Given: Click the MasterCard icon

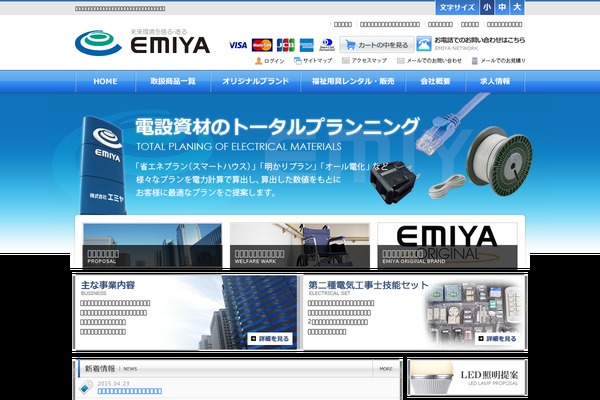Looking at the screenshot, I should tap(262, 45).
